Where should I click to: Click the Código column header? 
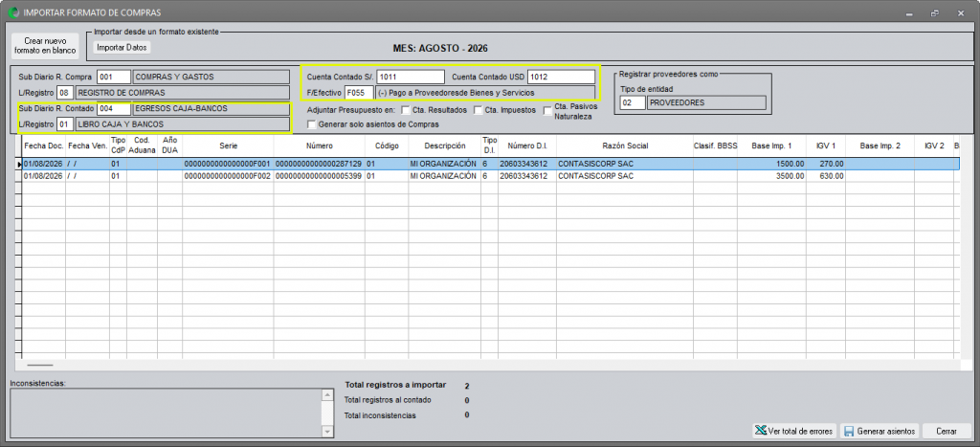(387, 145)
